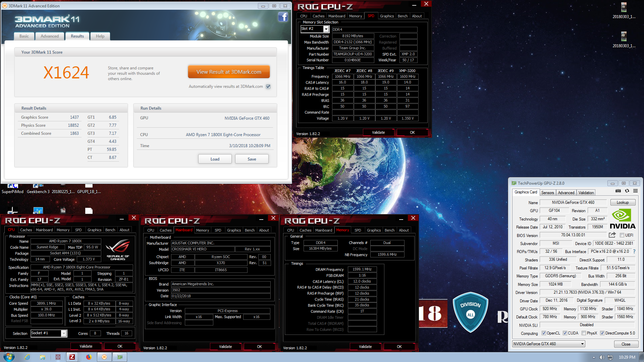Open Windows Explorer from the taskbar
The image size is (644, 362).
point(43,357)
